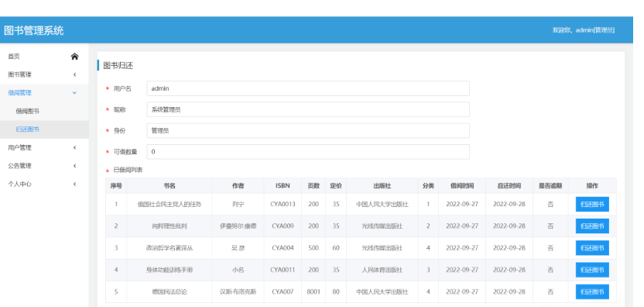Click publisher cell 人民体育出版社

(382, 270)
